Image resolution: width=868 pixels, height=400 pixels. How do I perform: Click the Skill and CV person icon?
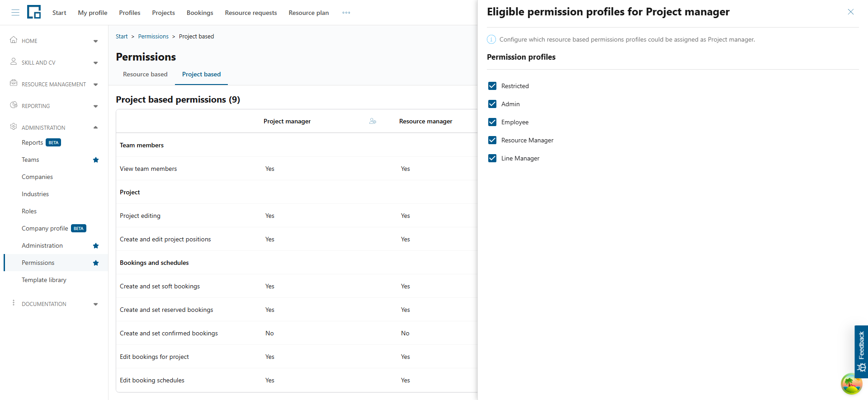click(14, 61)
